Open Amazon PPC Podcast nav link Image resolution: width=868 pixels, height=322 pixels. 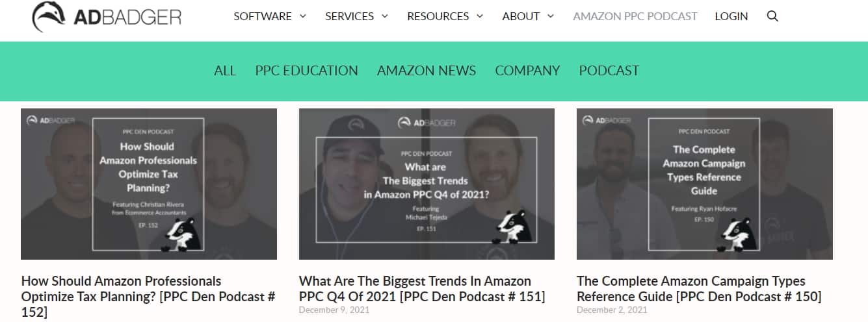point(635,16)
